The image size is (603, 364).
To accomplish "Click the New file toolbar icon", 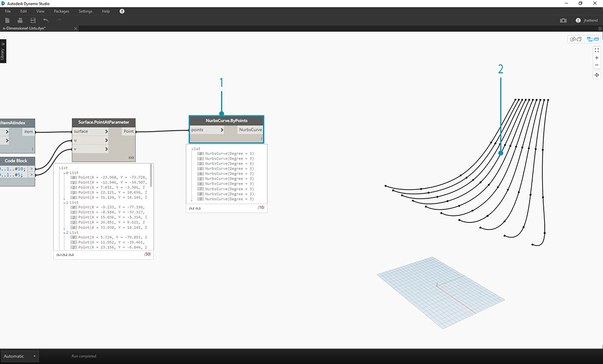I will 8,20.
